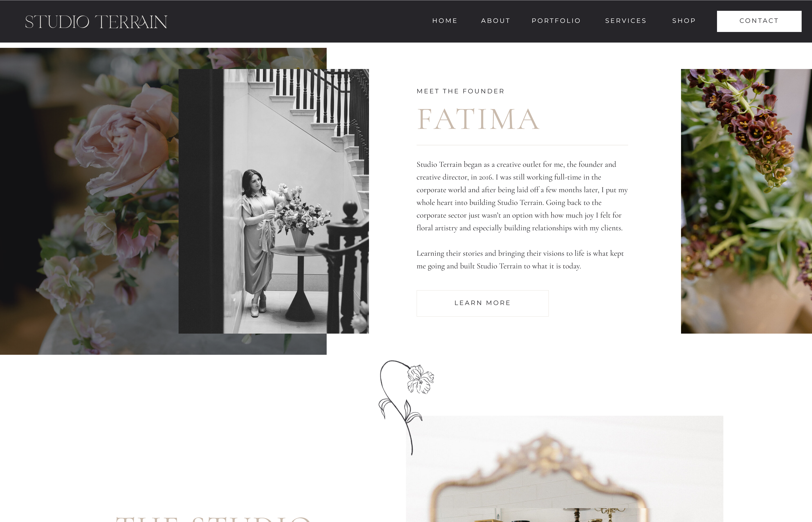
Task: Click the burgundy flowers image
Action: (x=746, y=201)
